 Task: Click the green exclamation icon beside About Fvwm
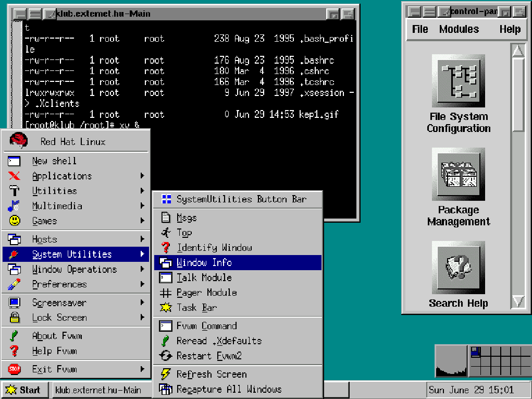click(14, 336)
